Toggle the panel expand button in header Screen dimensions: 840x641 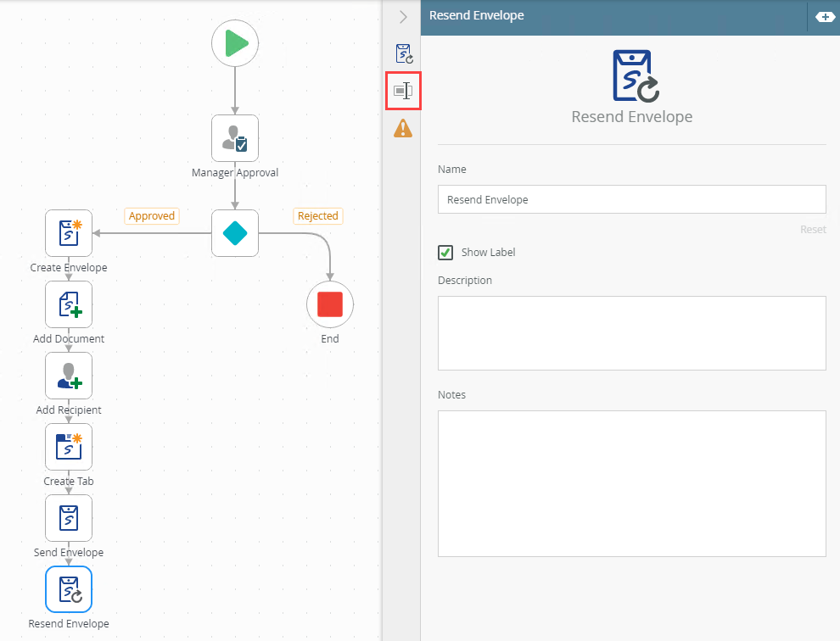(x=824, y=17)
